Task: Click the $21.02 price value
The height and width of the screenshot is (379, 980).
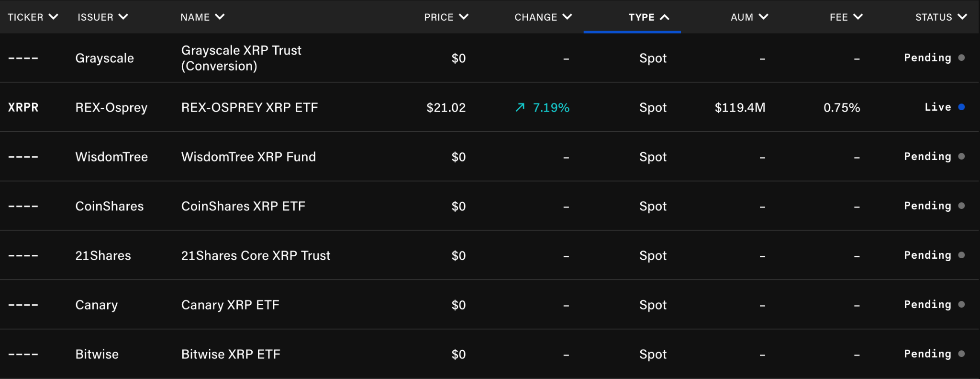Action: pyautogui.click(x=446, y=107)
